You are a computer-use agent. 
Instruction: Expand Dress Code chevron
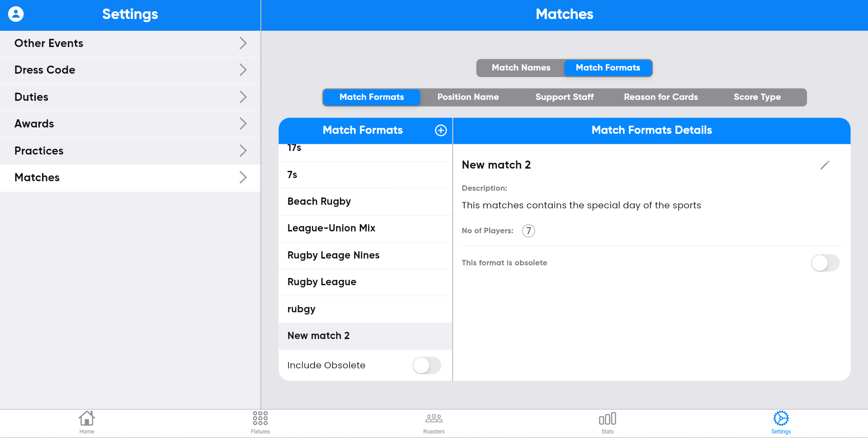(243, 70)
